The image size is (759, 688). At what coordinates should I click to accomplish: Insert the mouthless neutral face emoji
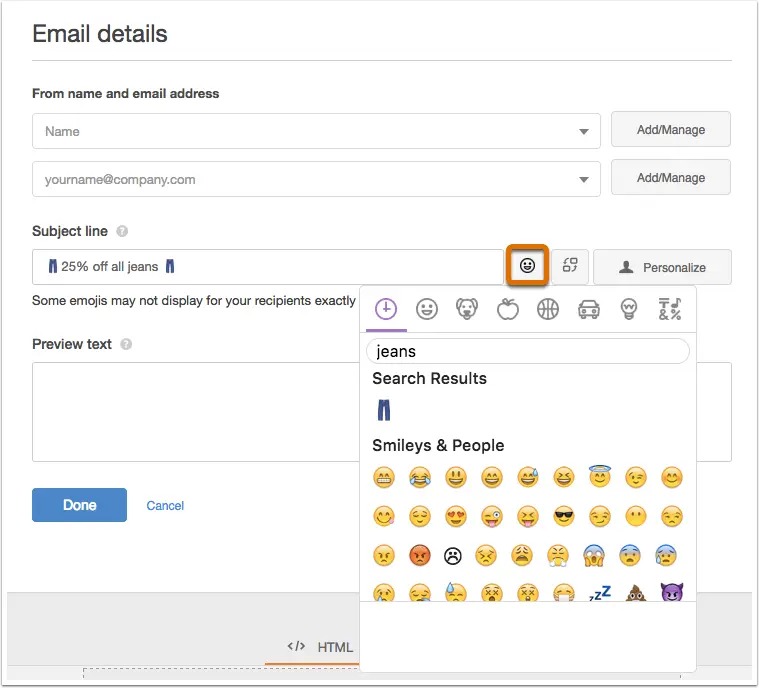click(636, 517)
